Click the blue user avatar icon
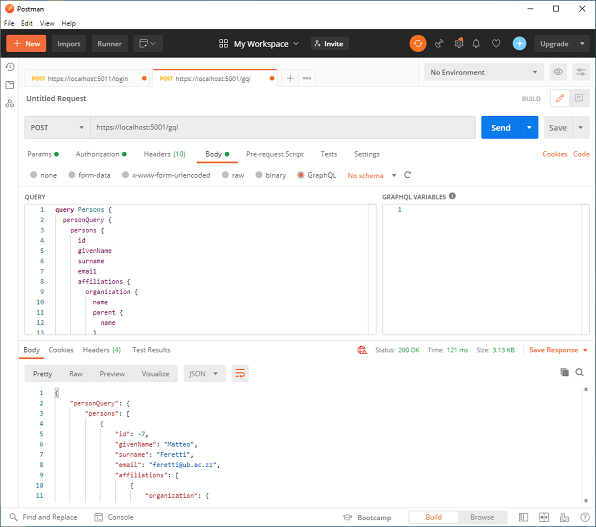 point(519,44)
